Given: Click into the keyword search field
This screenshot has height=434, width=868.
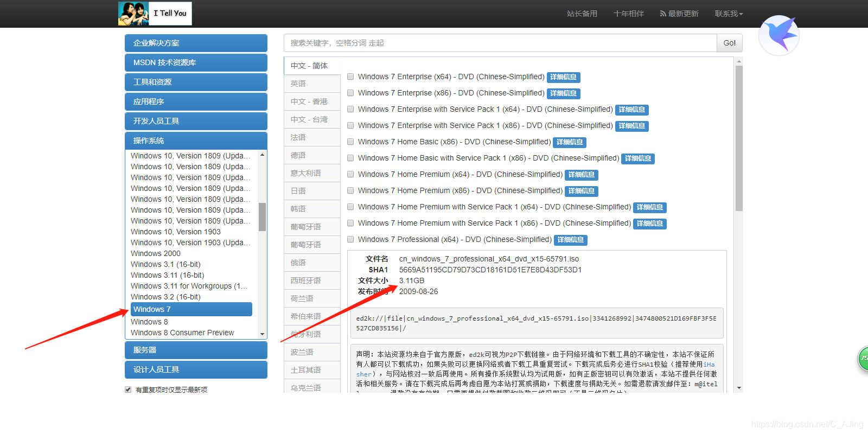Looking at the screenshot, I should 500,43.
